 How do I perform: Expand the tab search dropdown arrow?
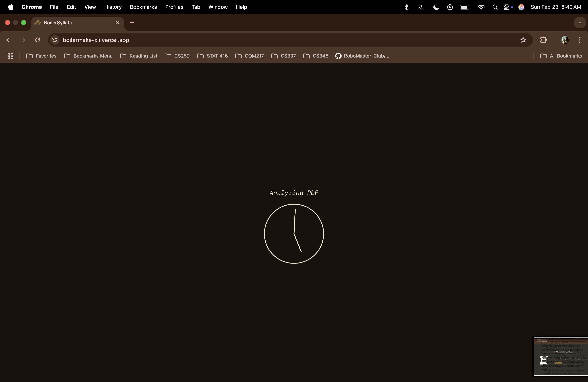pos(580,23)
